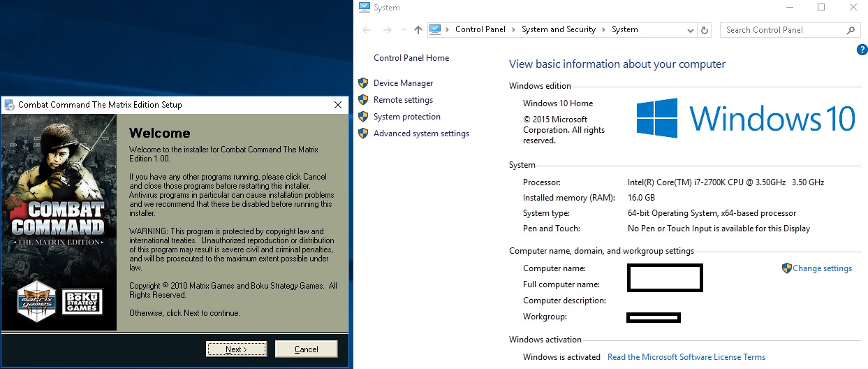Viewport: 868px width, 369px height.
Task: Select System in breadcrumb path
Action: click(x=625, y=29)
